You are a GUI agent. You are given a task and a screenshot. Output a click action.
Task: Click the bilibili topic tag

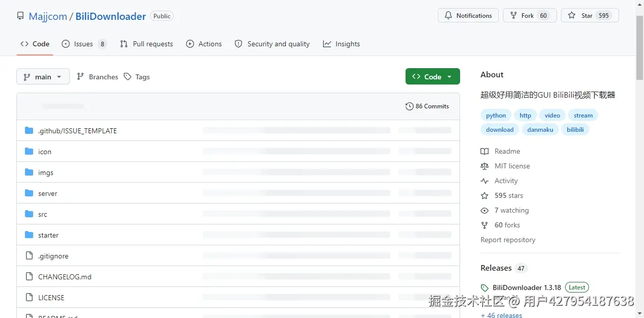pyautogui.click(x=575, y=130)
